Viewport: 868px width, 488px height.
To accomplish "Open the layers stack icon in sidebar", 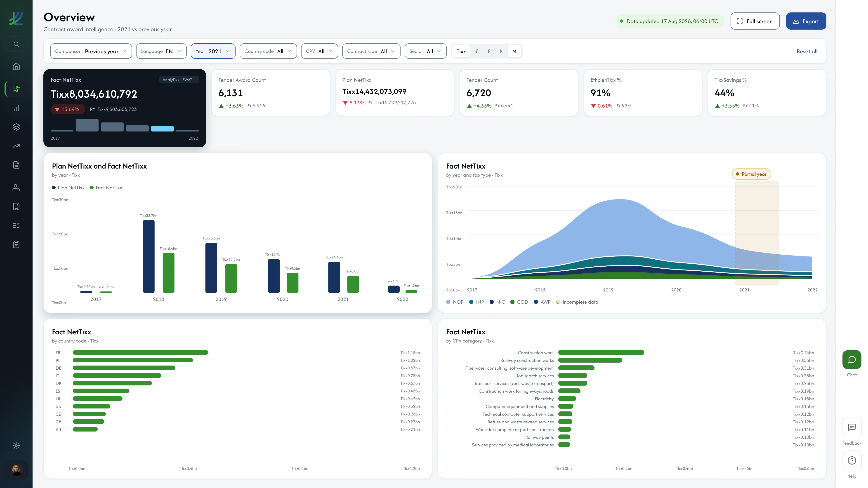I will pos(16,127).
